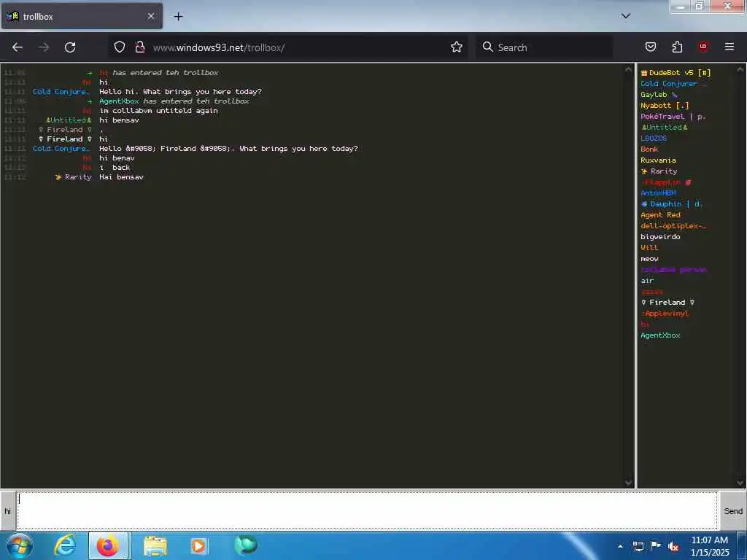This screenshot has width=747, height=560.
Task: Click 'im colllabvm untiteld again' message
Action: (x=158, y=111)
